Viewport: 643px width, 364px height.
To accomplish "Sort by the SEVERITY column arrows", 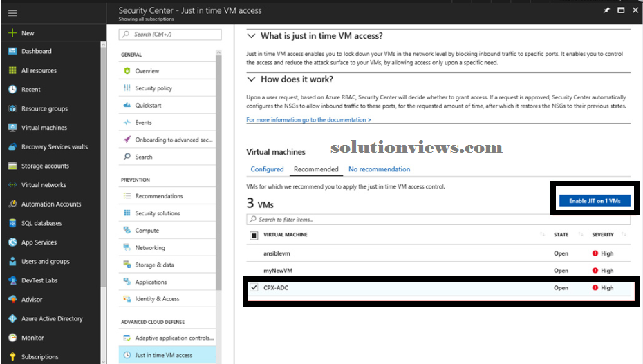I will click(624, 235).
